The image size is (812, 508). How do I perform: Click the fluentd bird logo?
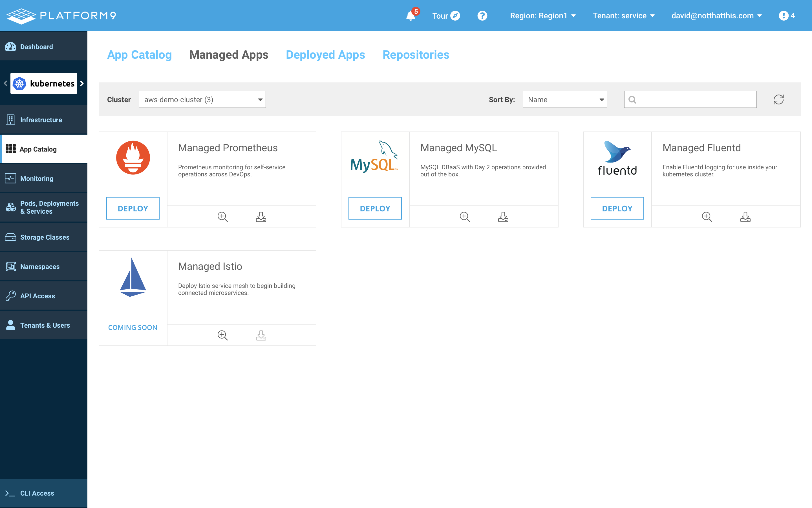click(x=617, y=158)
